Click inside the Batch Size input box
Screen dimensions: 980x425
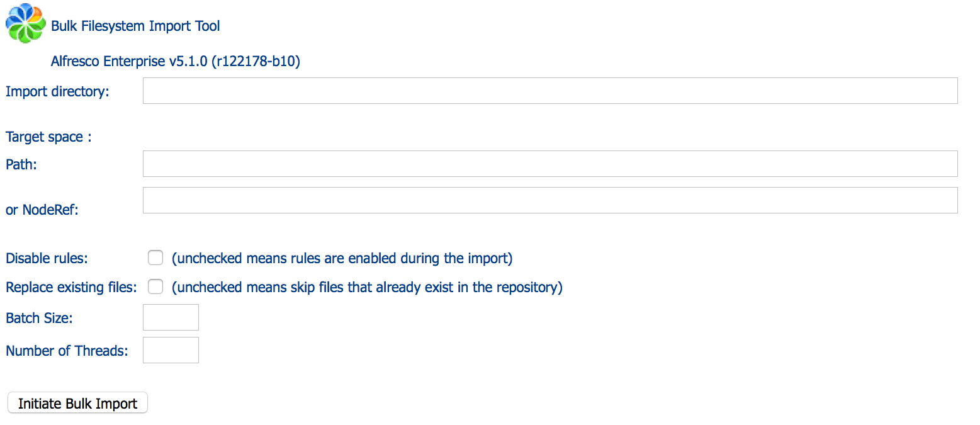tap(171, 317)
